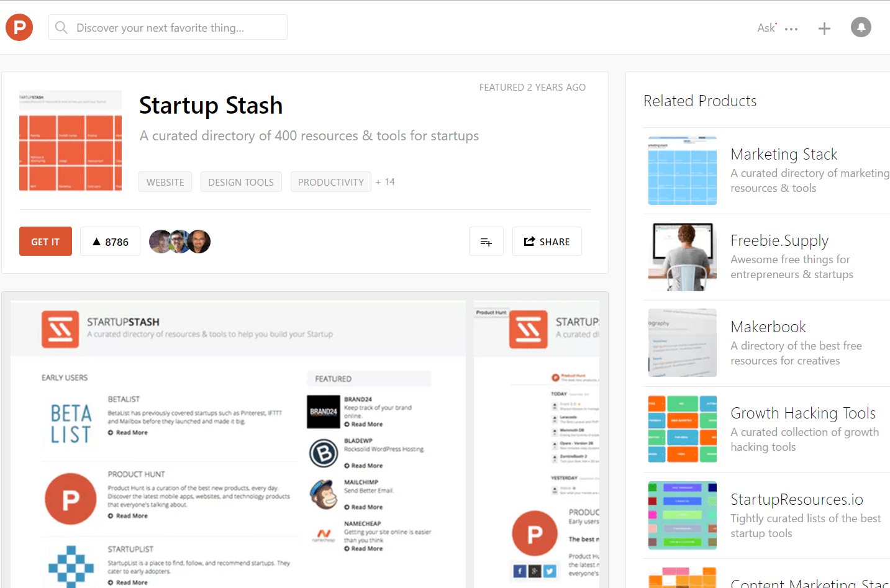The width and height of the screenshot is (890, 588).
Task: Open the notifications bell icon
Action: tap(861, 27)
